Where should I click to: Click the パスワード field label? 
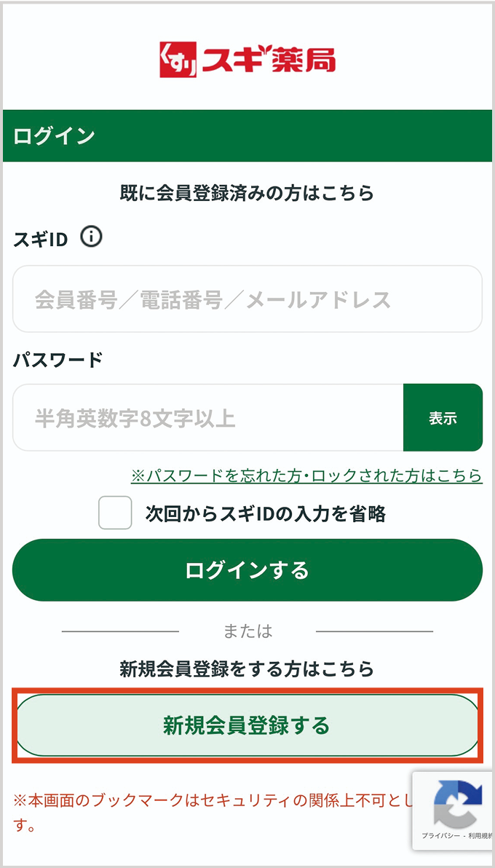pos(58,359)
